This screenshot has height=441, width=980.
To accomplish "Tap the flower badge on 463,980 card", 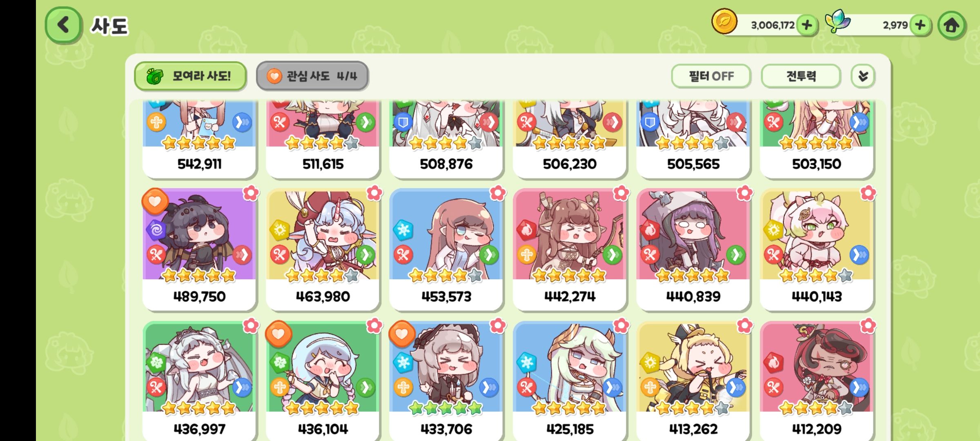I will coord(374,193).
